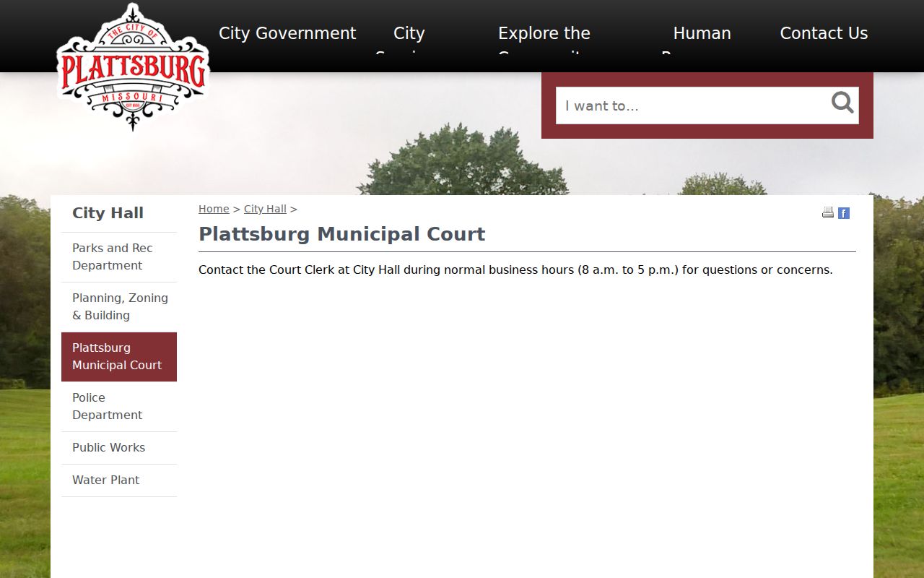Open Parks and Rec Department page
924x578 pixels.
119,257
